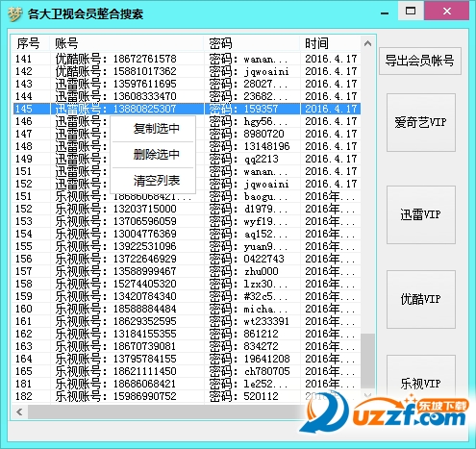
Task: Click the 时间 column header
Action: (x=331, y=43)
